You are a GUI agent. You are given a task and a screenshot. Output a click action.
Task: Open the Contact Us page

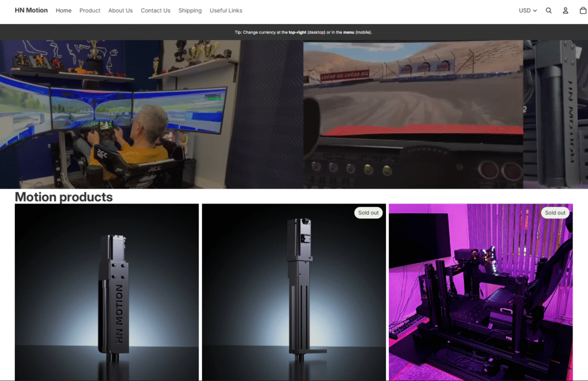(x=156, y=10)
